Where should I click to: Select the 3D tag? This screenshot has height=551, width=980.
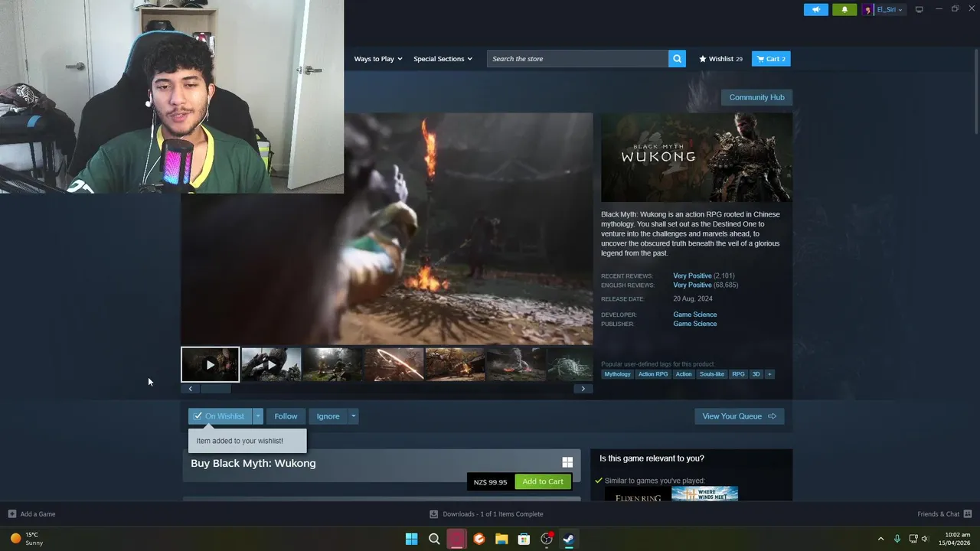point(756,374)
